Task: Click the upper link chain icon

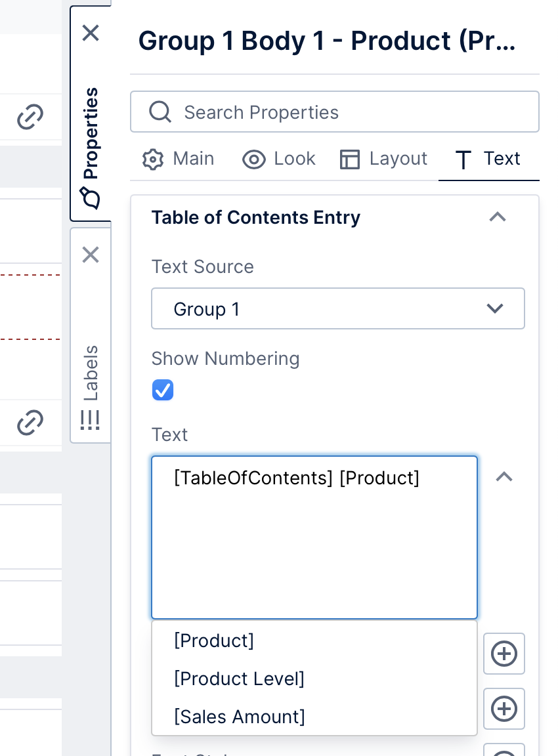Action: pos(29,117)
